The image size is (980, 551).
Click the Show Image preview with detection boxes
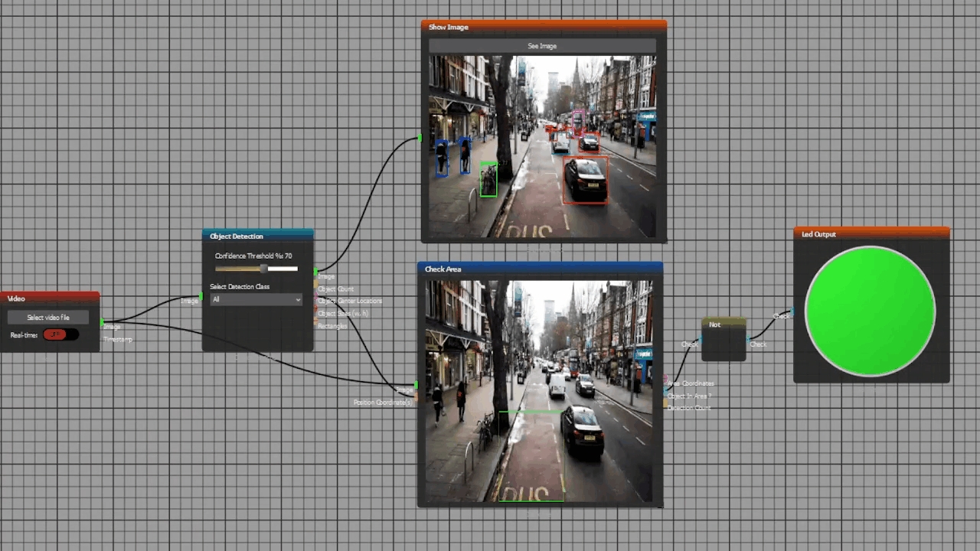click(x=542, y=146)
